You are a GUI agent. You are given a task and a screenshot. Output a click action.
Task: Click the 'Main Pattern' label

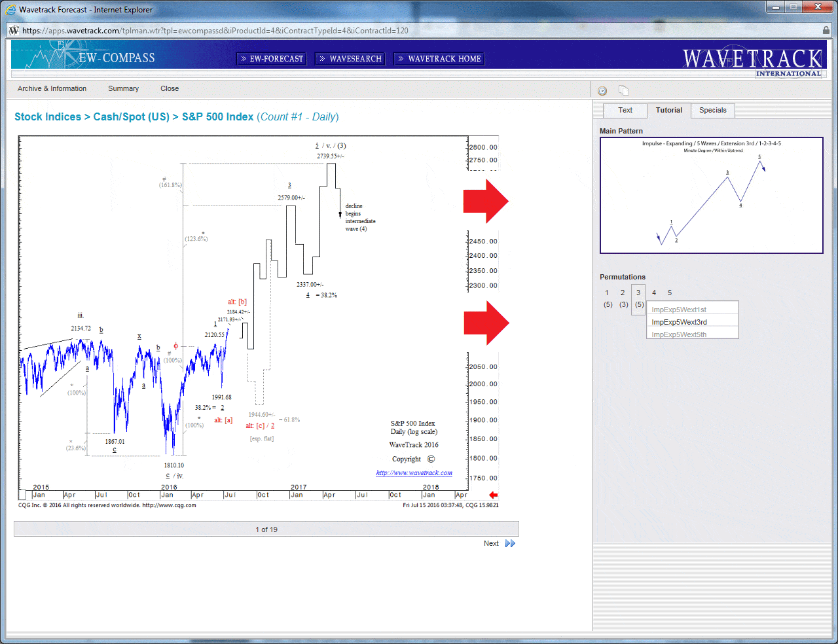(x=621, y=131)
